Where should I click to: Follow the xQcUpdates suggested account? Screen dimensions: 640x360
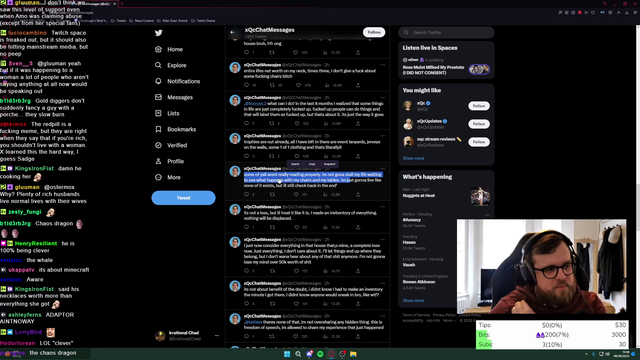click(x=478, y=124)
